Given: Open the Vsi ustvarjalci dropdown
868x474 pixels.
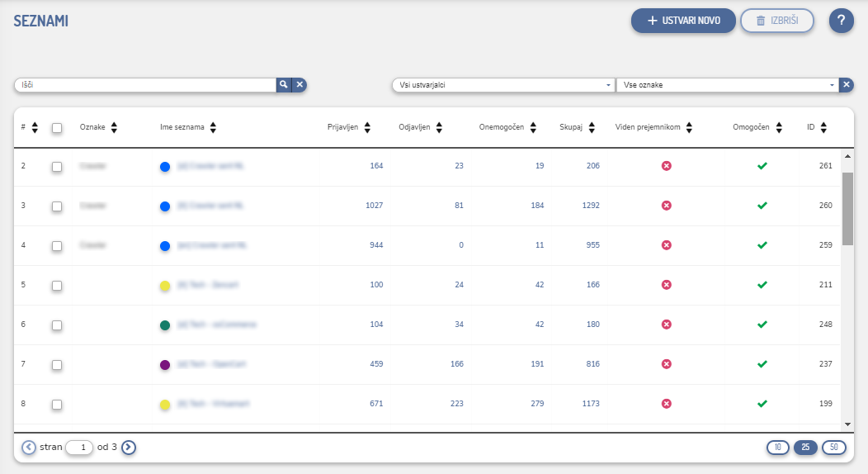Looking at the screenshot, I should (502, 85).
